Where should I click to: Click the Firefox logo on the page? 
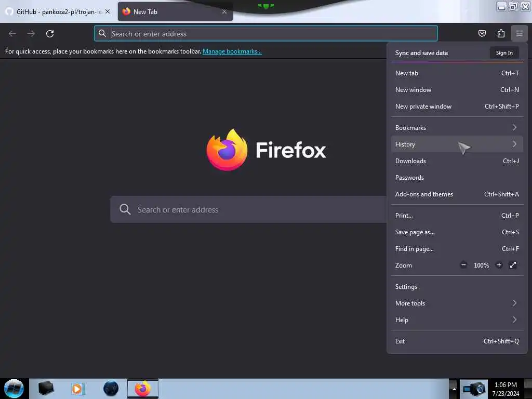tap(227, 150)
